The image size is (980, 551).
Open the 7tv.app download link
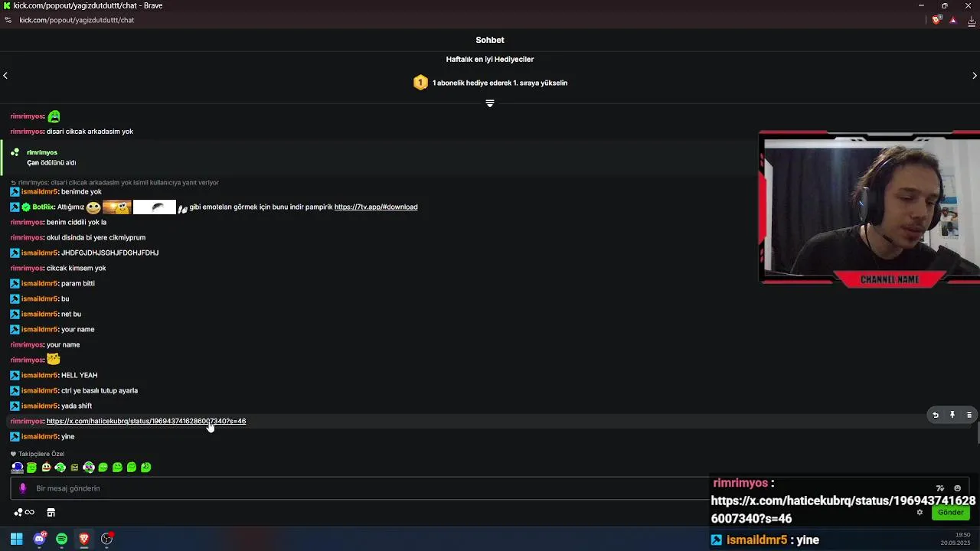376,207
